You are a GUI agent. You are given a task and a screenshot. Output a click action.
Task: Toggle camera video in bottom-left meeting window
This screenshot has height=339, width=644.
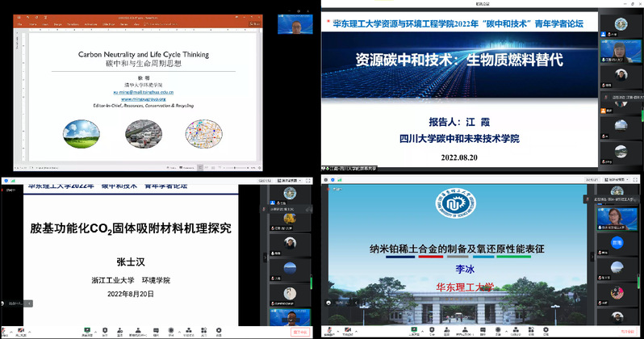tap(20, 331)
